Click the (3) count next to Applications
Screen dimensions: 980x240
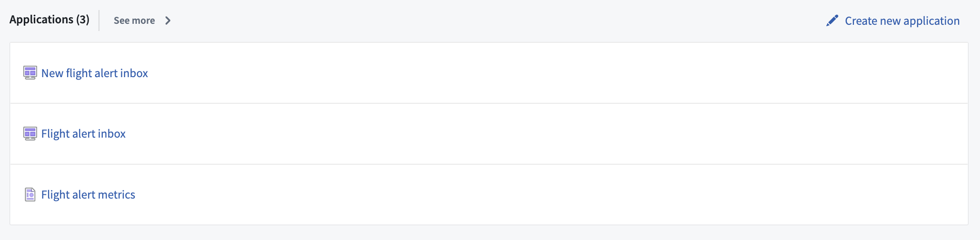[x=83, y=20]
